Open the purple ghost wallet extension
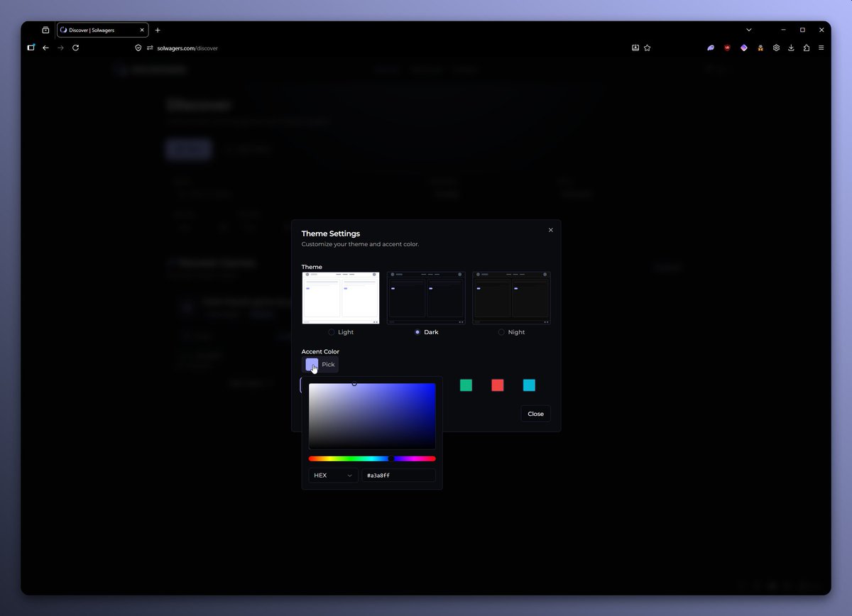The width and height of the screenshot is (852, 616). (x=711, y=48)
